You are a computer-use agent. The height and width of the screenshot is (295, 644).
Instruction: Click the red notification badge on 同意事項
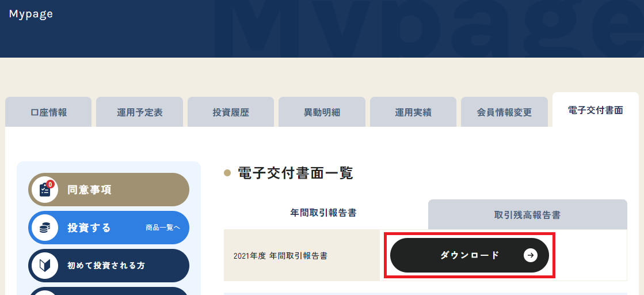tap(50, 184)
